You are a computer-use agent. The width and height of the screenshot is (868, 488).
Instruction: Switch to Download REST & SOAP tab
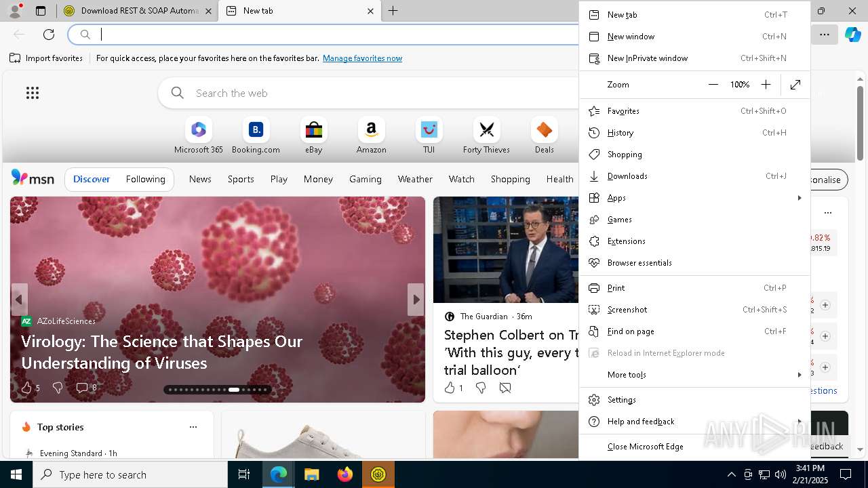[137, 11]
